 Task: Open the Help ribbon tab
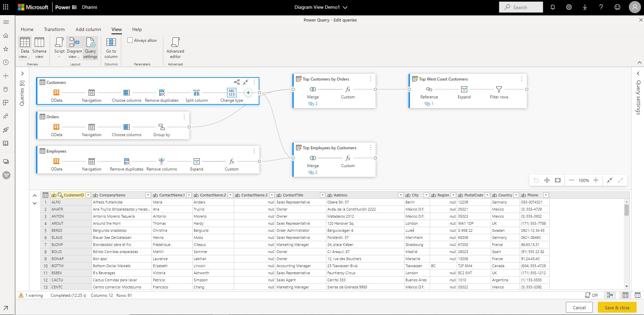coord(137,29)
